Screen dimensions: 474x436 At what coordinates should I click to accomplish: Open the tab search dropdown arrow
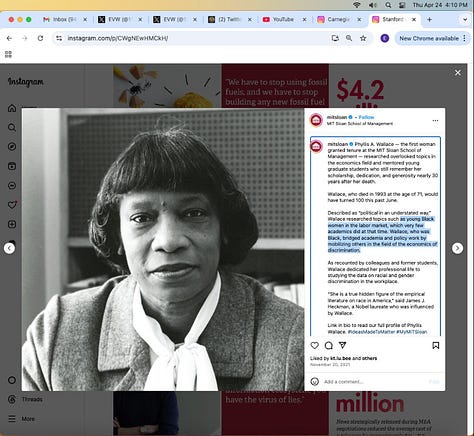[x=465, y=20]
